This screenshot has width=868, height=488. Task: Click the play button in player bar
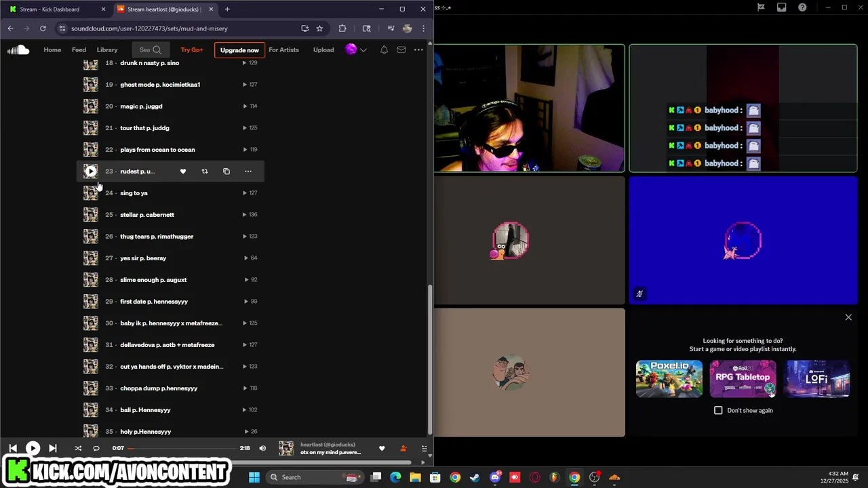(33, 448)
